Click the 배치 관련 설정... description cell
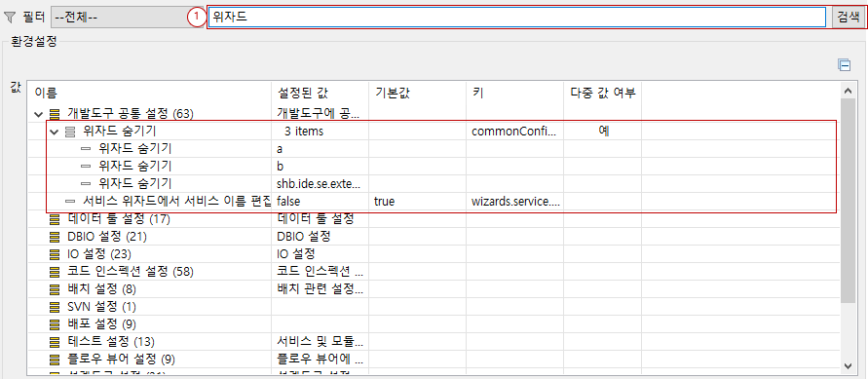 pos(320,289)
